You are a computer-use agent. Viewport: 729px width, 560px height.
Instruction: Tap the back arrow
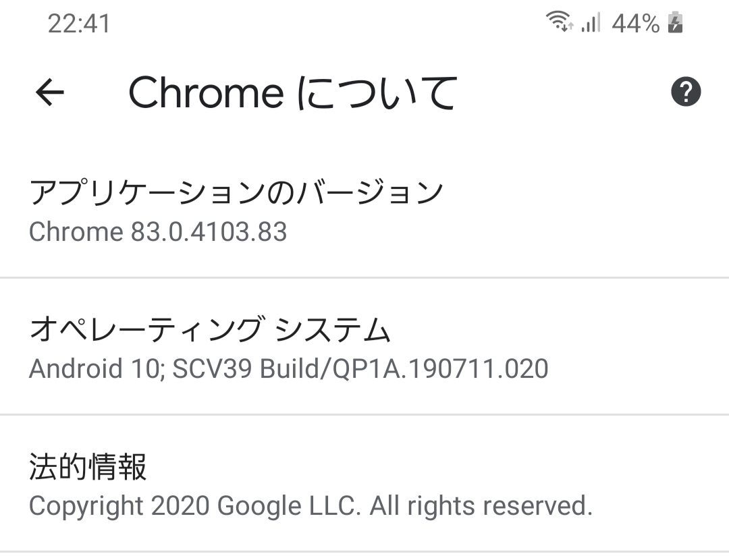(49, 92)
